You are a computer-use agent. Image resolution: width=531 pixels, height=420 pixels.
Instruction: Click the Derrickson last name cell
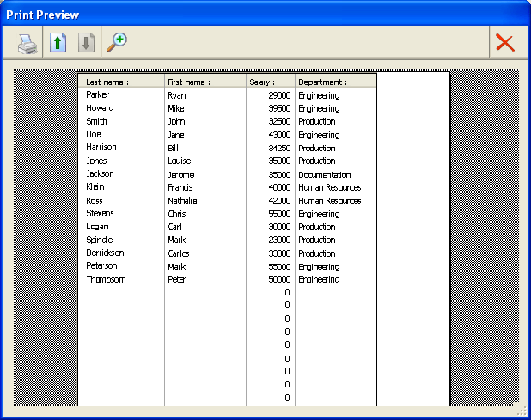click(105, 253)
